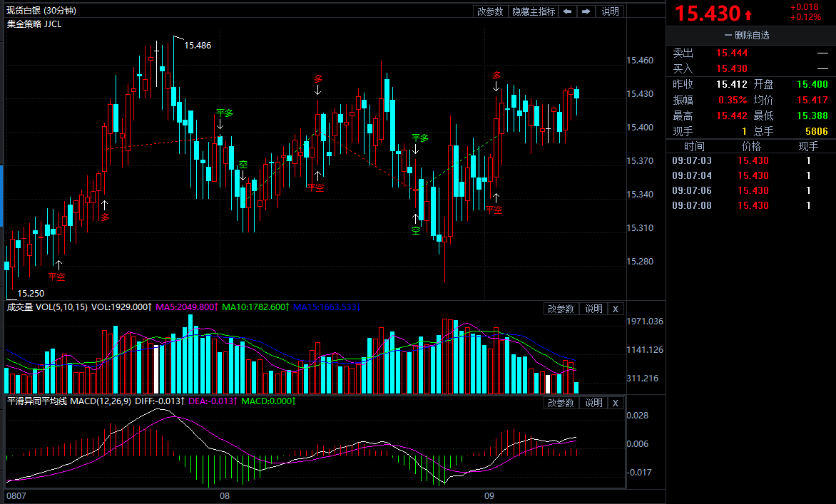The width and height of the screenshot is (836, 504).
Task: Click the 删除自选 minus icon
Action: (x=728, y=36)
